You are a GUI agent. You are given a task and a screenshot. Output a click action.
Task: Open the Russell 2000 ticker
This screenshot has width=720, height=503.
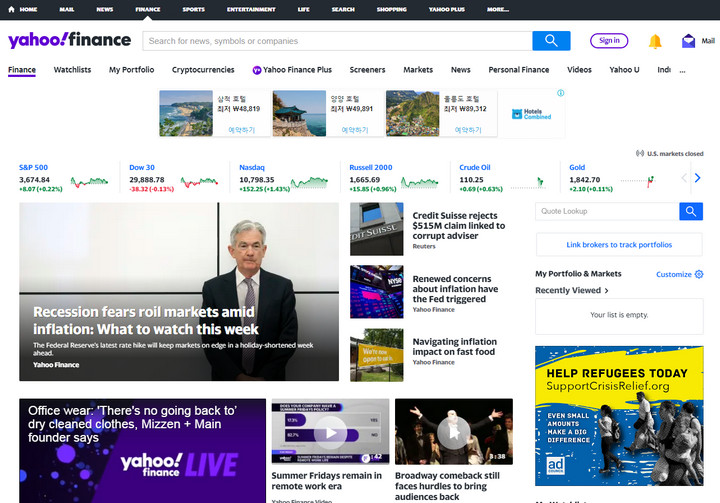371,168
